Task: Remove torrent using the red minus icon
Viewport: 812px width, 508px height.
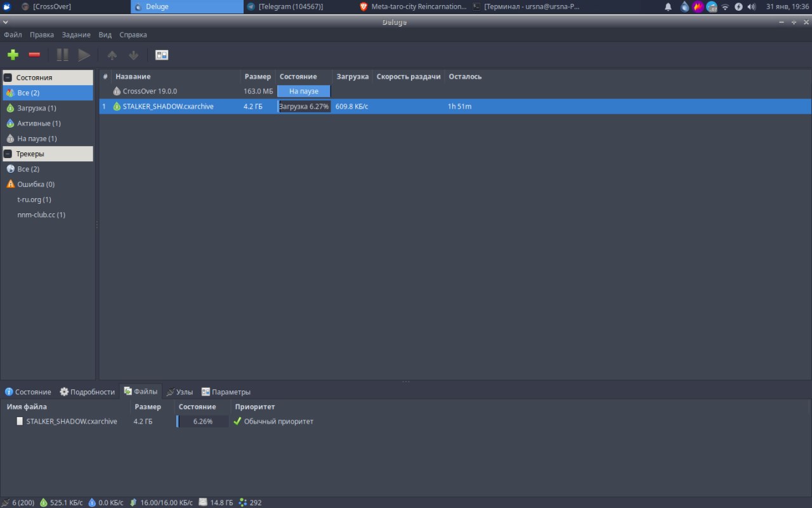Action: point(35,55)
